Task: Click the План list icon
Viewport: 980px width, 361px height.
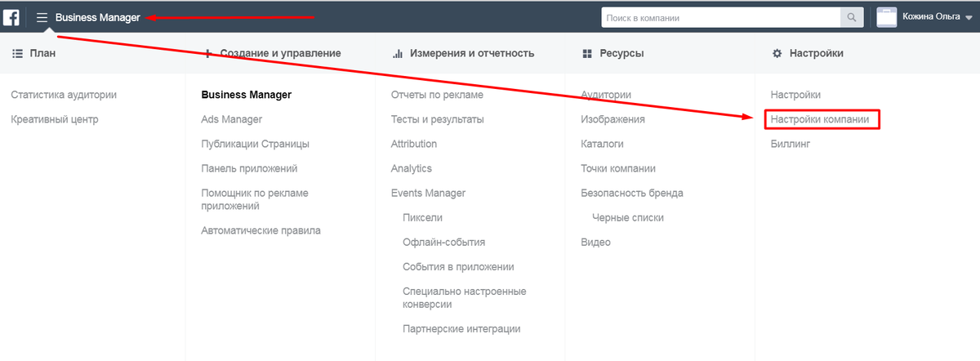Action: (x=16, y=53)
